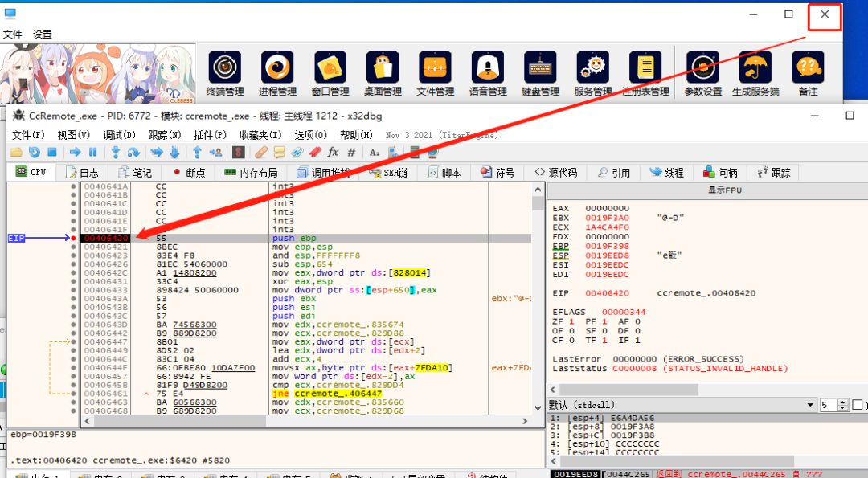Click the 显示FPU button above registers
868x478 pixels.
[x=724, y=190]
